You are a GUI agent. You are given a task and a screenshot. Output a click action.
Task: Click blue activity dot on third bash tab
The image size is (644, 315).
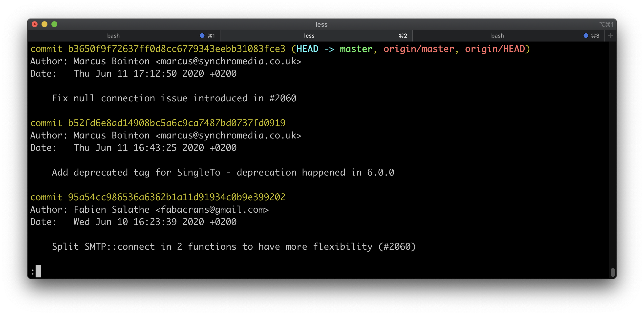585,36
